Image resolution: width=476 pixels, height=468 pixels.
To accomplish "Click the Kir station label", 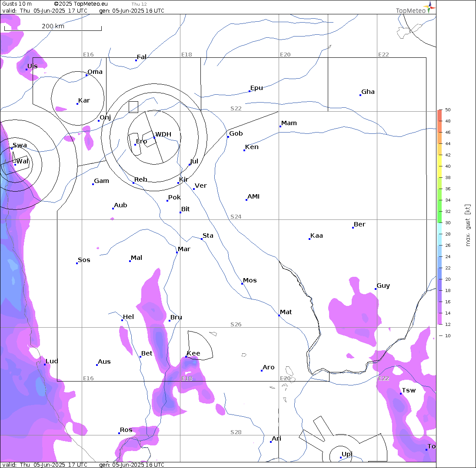I will [x=183, y=179].
